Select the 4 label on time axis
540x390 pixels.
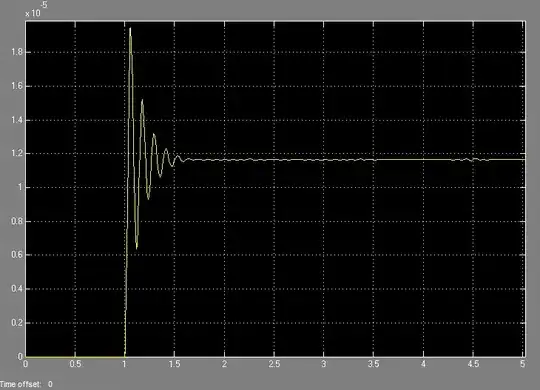[423, 364]
